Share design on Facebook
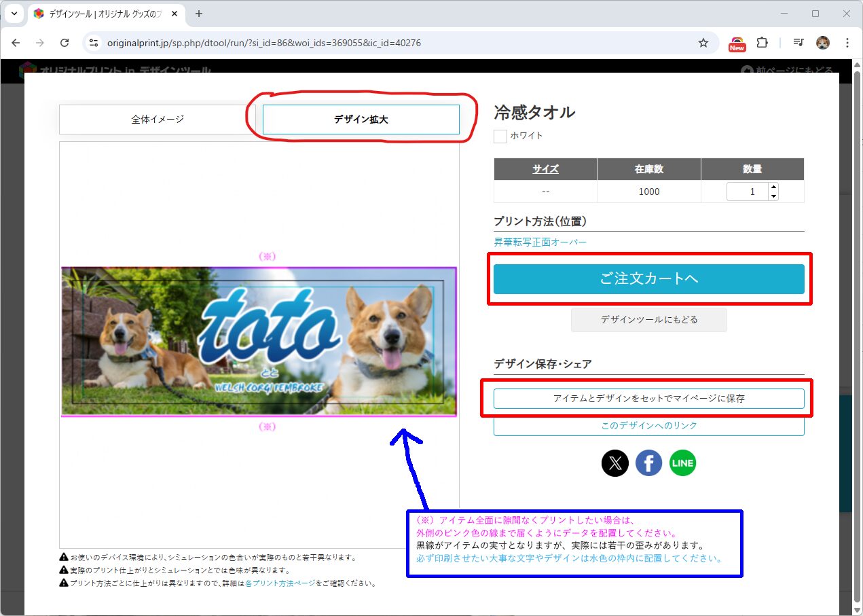This screenshot has height=616, width=863. pyautogui.click(x=649, y=463)
